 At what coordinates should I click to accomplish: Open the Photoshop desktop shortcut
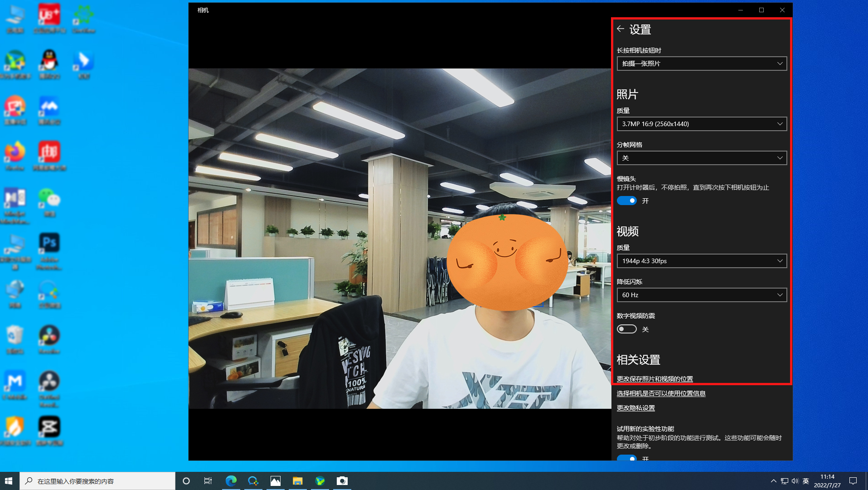click(x=49, y=243)
